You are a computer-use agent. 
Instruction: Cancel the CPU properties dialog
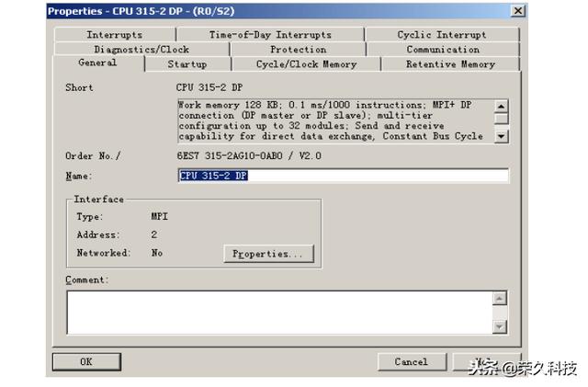tap(412, 362)
